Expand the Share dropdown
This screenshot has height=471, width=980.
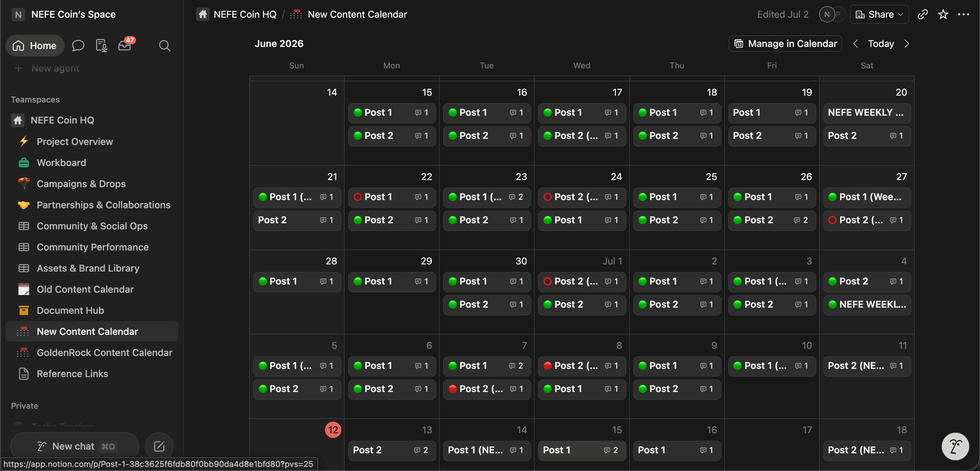pos(879,14)
